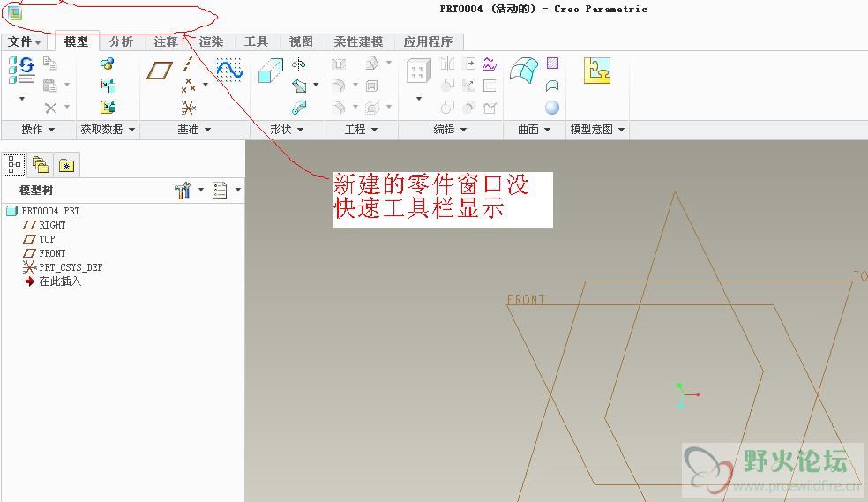Show the Model Tree navigator tab
Screen dimensions: 868x502
click(14, 164)
